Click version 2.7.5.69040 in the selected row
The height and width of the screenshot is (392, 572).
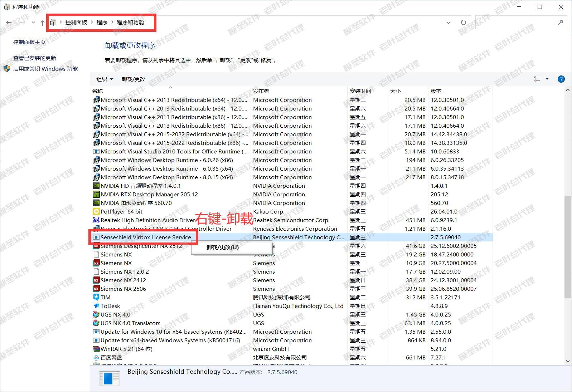pyautogui.click(x=446, y=237)
